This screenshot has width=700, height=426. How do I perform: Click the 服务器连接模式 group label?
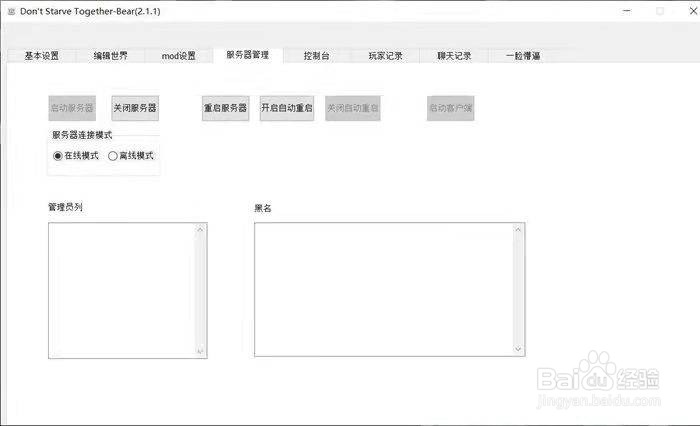tap(82, 135)
